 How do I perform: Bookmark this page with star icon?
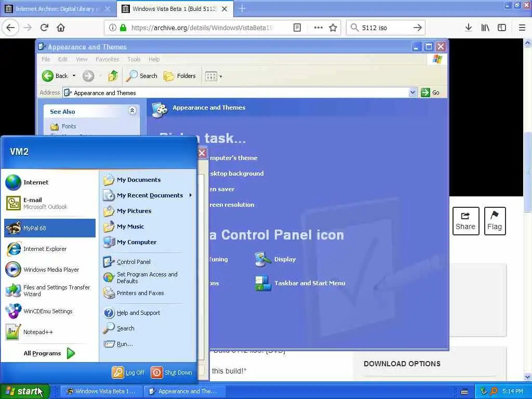(x=333, y=28)
